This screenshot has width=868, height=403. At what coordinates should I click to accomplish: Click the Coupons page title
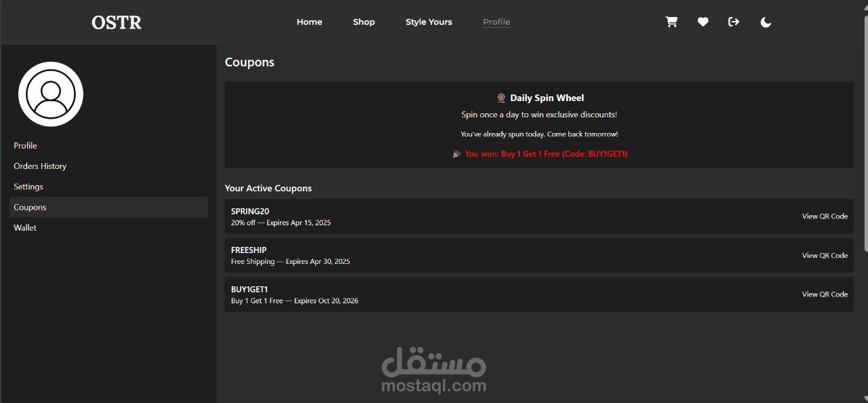(250, 62)
